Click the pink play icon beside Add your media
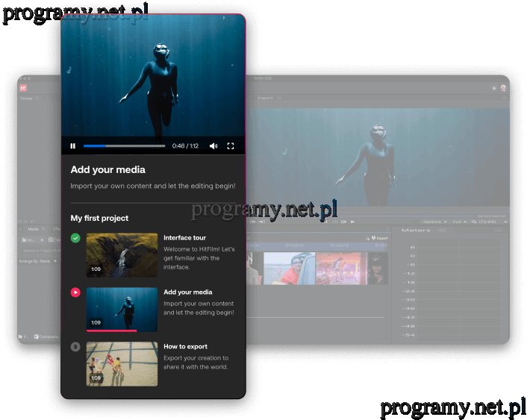This screenshot has width=527, height=420. click(x=75, y=292)
